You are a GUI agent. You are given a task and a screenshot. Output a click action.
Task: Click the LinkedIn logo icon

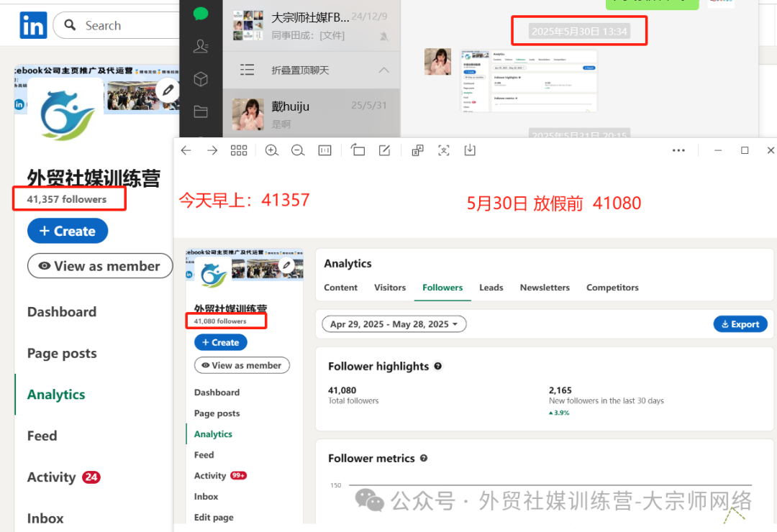coord(33,25)
